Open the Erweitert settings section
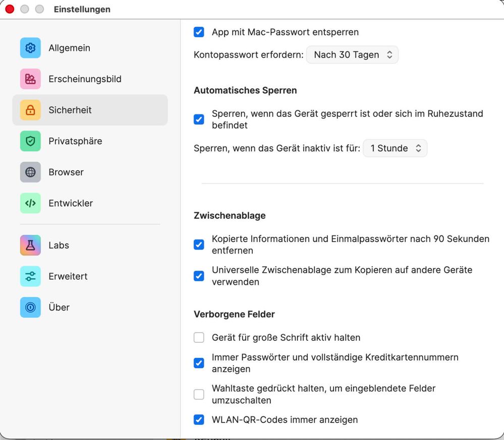 68,276
